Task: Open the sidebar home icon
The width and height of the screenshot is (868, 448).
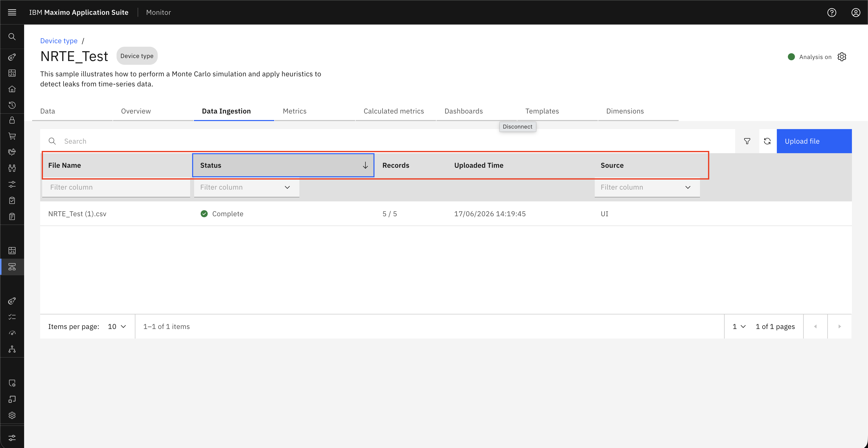Action: point(12,89)
